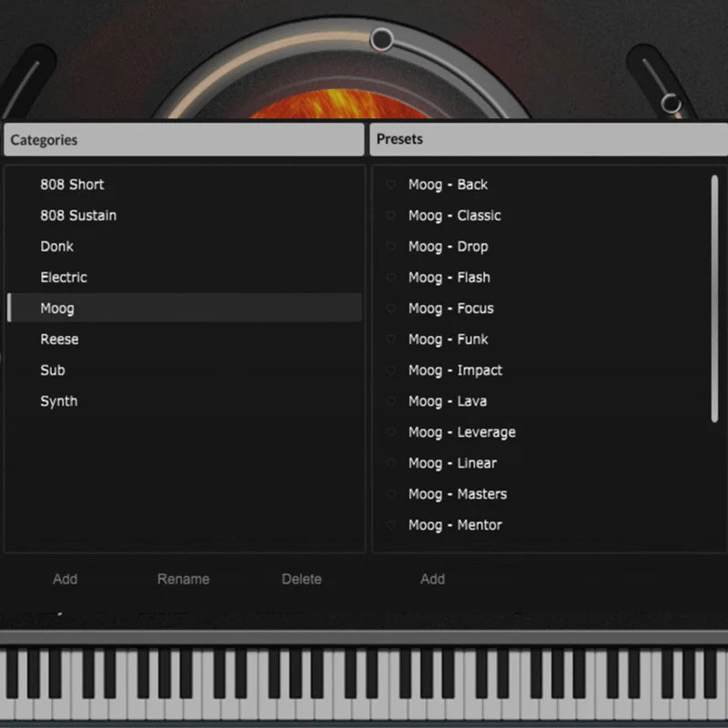Select the 808 Short category
This screenshot has height=728, width=728.
72,185
